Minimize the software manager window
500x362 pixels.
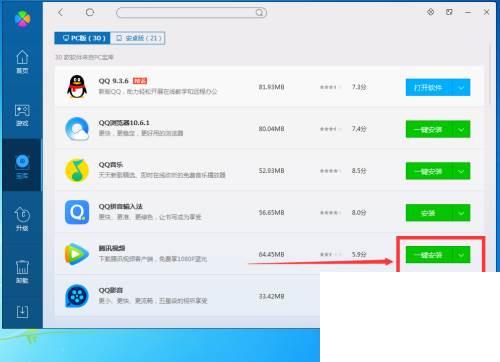468,12
